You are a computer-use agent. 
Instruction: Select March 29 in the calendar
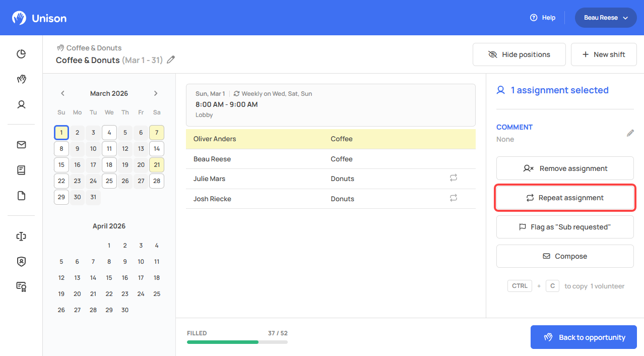[x=61, y=197]
